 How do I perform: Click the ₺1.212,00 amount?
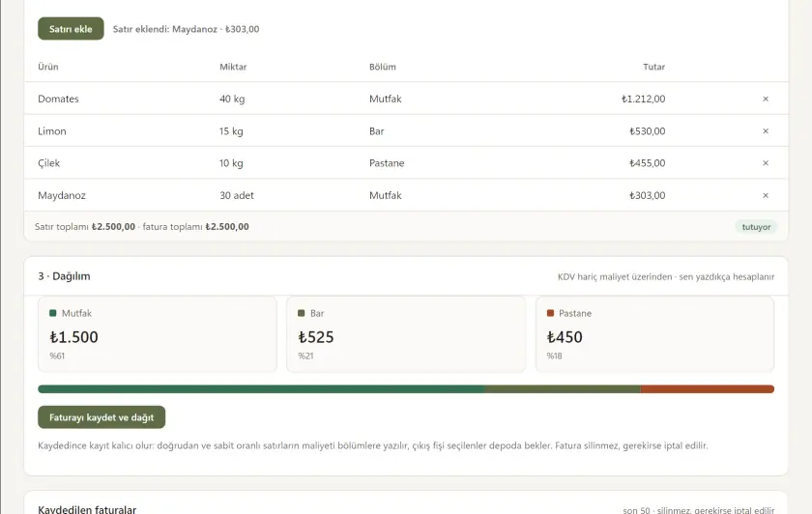pyautogui.click(x=644, y=99)
